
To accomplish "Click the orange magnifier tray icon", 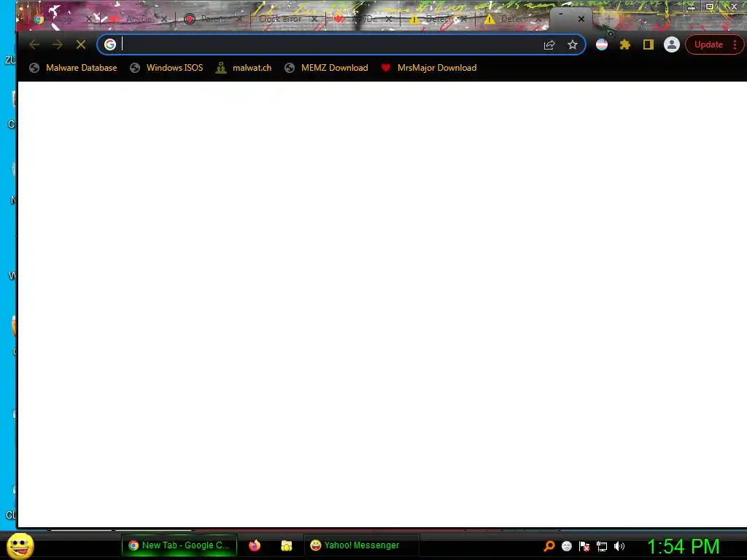I will coord(549,546).
